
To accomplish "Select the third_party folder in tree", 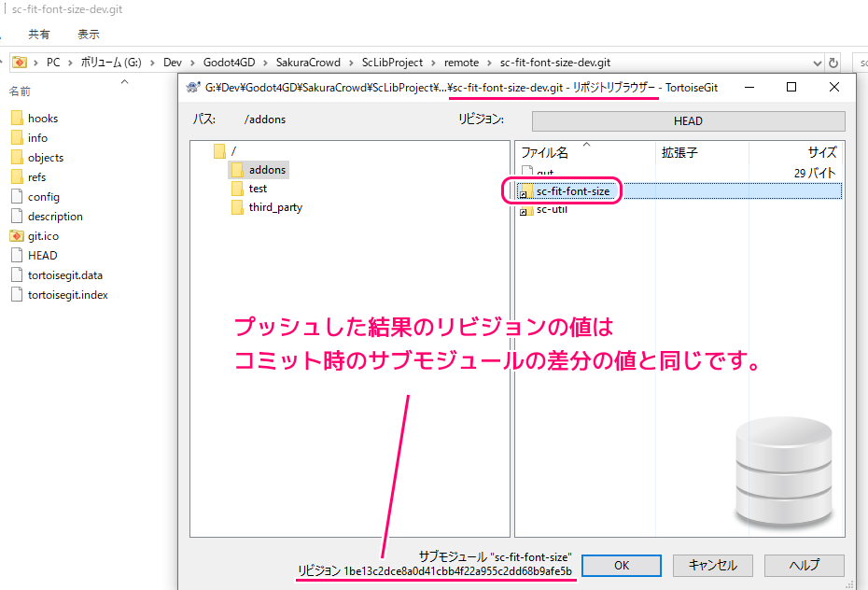I will click(274, 207).
